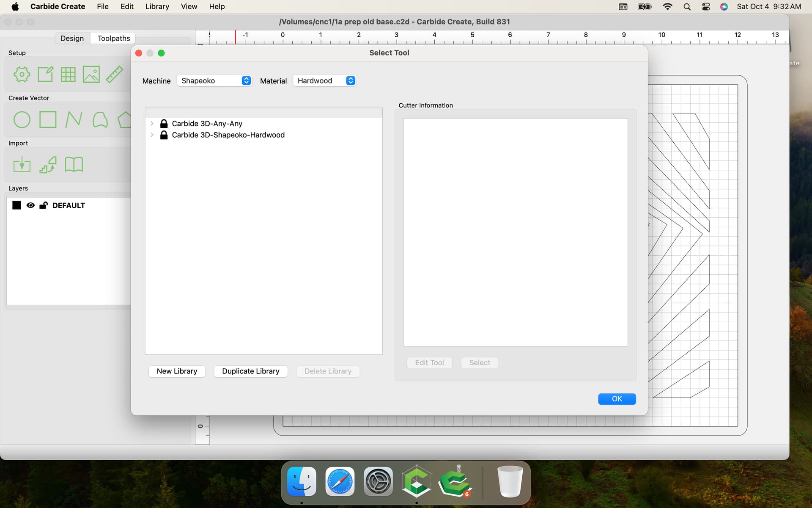The width and height of the screenshot is (812, 508).
Task: Click the Duplicate Library button
Action: (250, 371)
